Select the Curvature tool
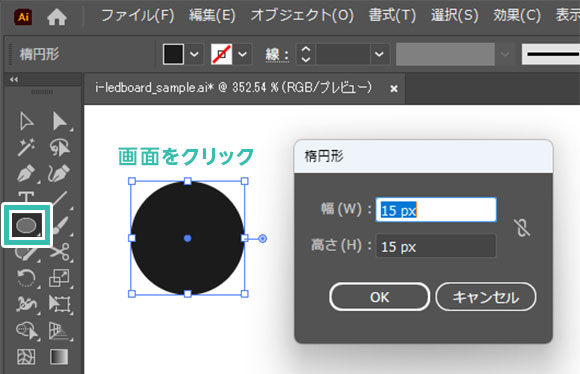The image size is (580, 374). (x=59, y=173)
